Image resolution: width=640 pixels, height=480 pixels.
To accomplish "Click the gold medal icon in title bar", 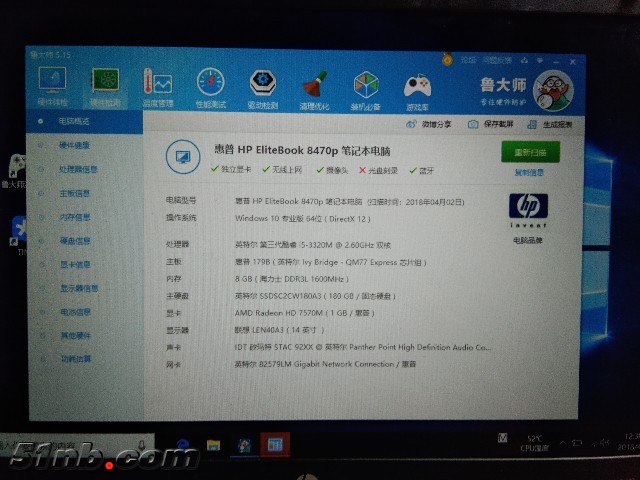I will pyautogui.click(x=447, y=60).
